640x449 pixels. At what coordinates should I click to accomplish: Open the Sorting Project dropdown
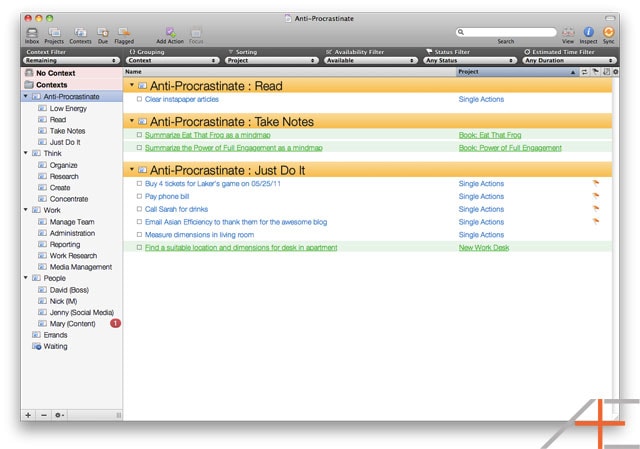click(x=272, y=60)
